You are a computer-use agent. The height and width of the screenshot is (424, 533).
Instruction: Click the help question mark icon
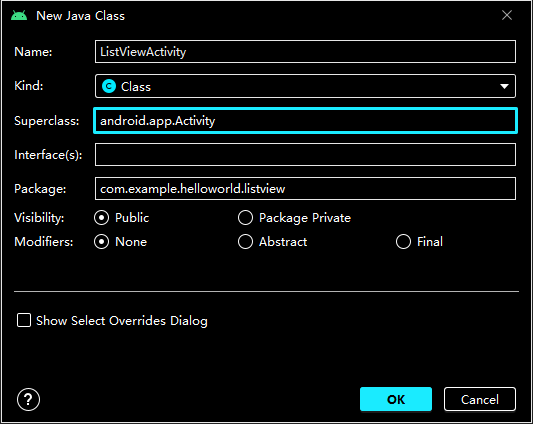click(28, 399)
